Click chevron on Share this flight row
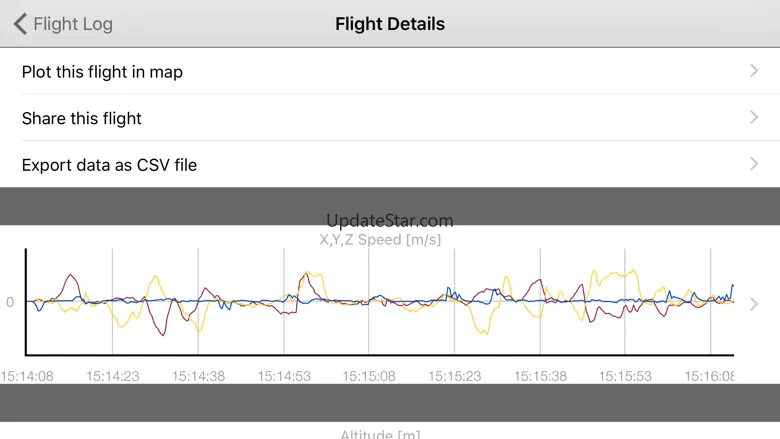Viewport: 780px width, 439px height. [754, 118]
